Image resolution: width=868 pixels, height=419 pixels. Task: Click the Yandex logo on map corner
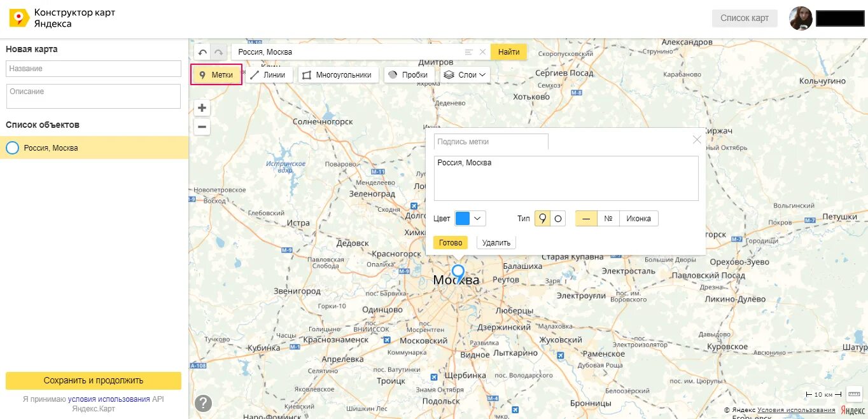[x=851, y=411]
